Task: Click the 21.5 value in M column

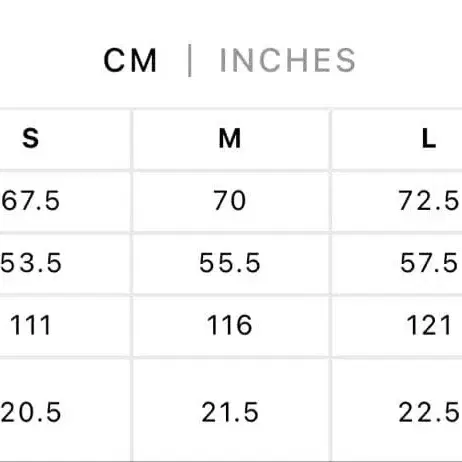Action: click(x=230, y=412)
